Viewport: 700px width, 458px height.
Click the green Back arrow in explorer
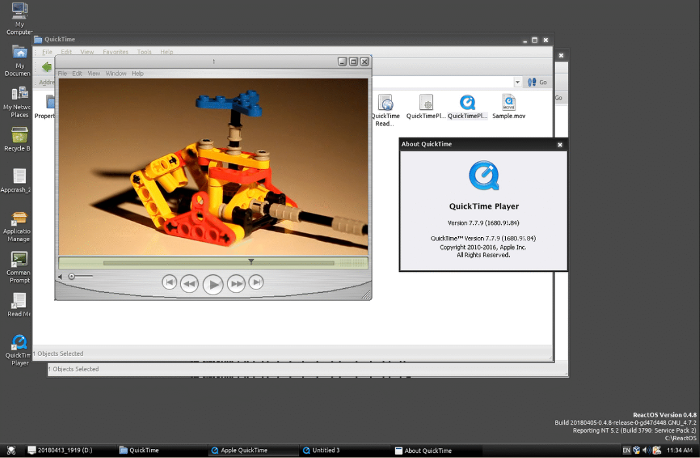46,67
